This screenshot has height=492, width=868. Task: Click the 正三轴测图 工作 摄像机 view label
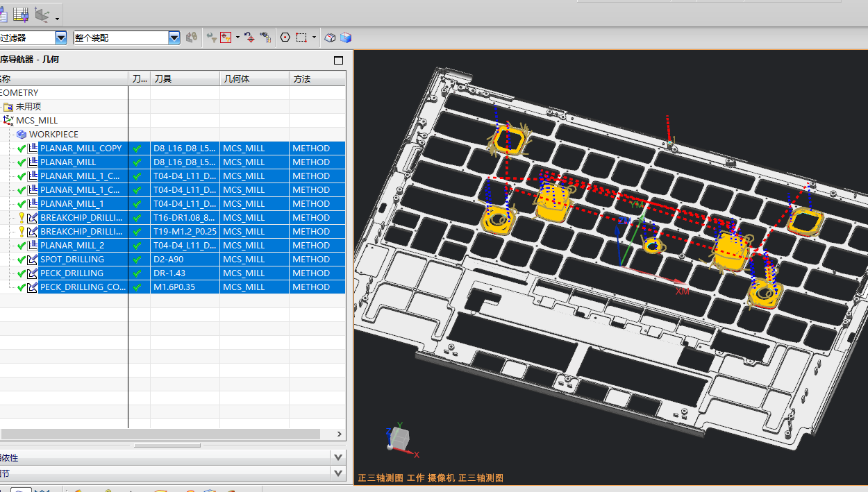431,478
